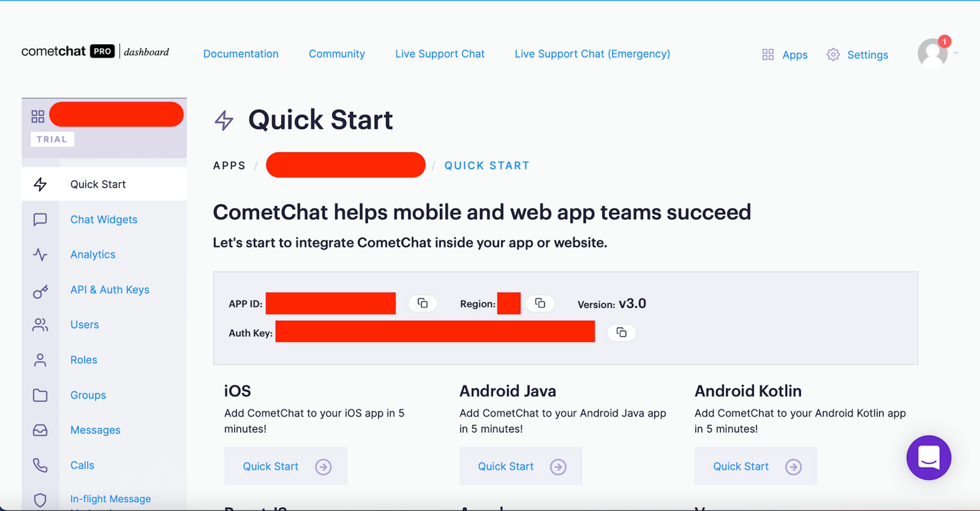Open API & Auth Keys section
Screen dimensions: 980x511
coord(109,289)
